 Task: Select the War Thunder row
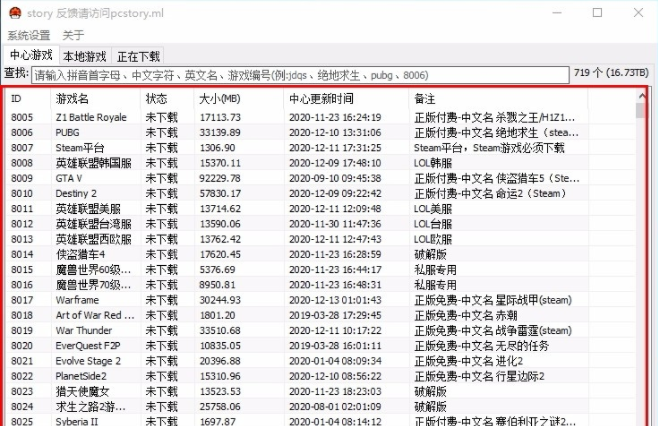tap(321, 330)
